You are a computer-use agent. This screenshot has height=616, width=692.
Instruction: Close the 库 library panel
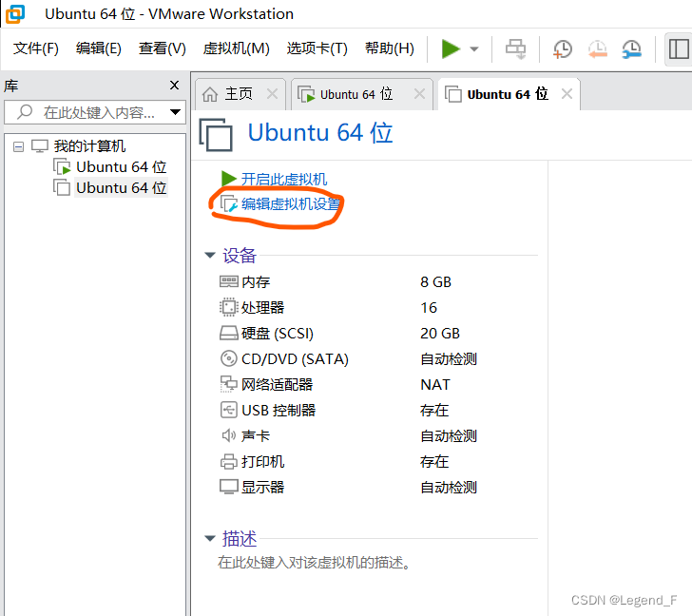(x=174, y=86)
